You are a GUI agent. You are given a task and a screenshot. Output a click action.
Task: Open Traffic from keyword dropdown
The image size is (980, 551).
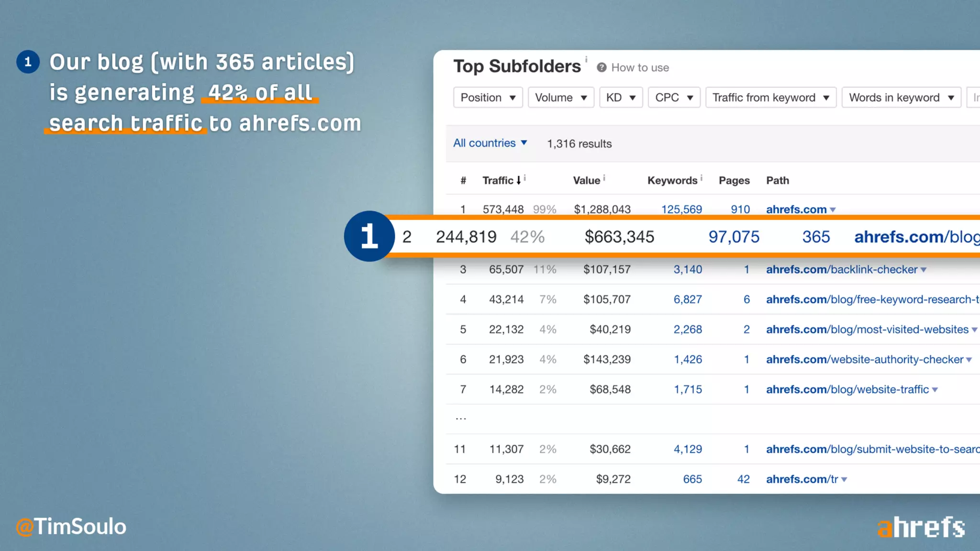770,98
